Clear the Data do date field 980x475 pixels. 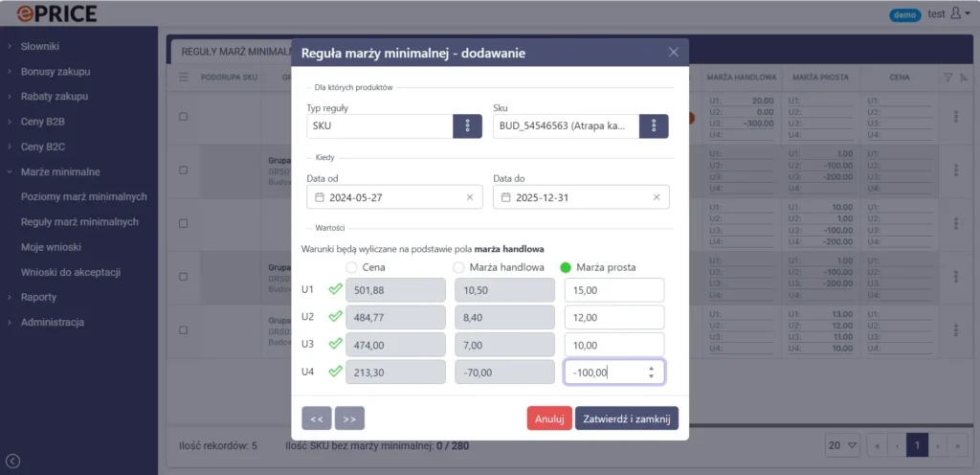tap(656, 197)
